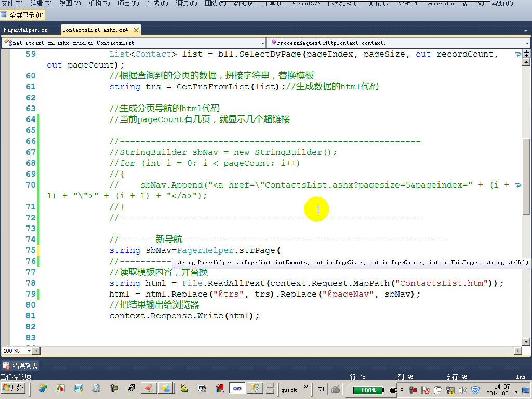Adjust the 100% editor zoom control
The image size is (532, 399).
[x=13, y=351]
